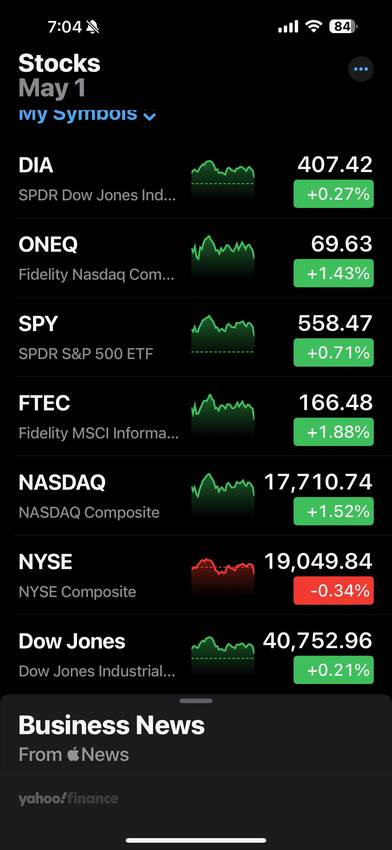Tap the SPY sparkline chart
The width and height of the screenshot is (392, 850).
click(223, 337)
